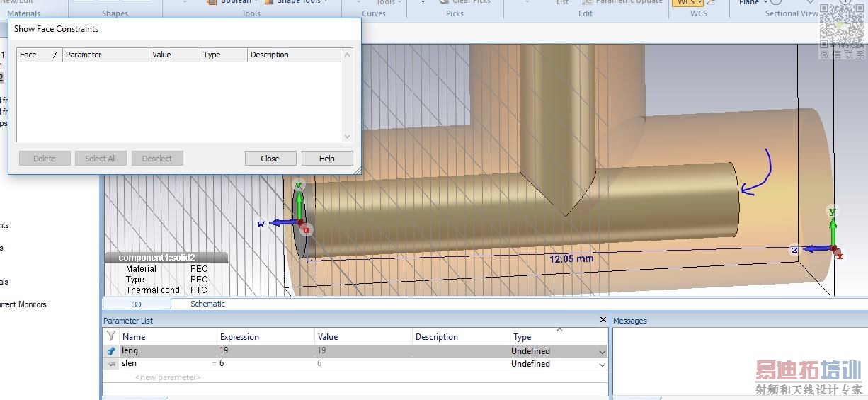Click the new parameter entry row
Viewport: 868px width, 400px height.
[168, 377]
